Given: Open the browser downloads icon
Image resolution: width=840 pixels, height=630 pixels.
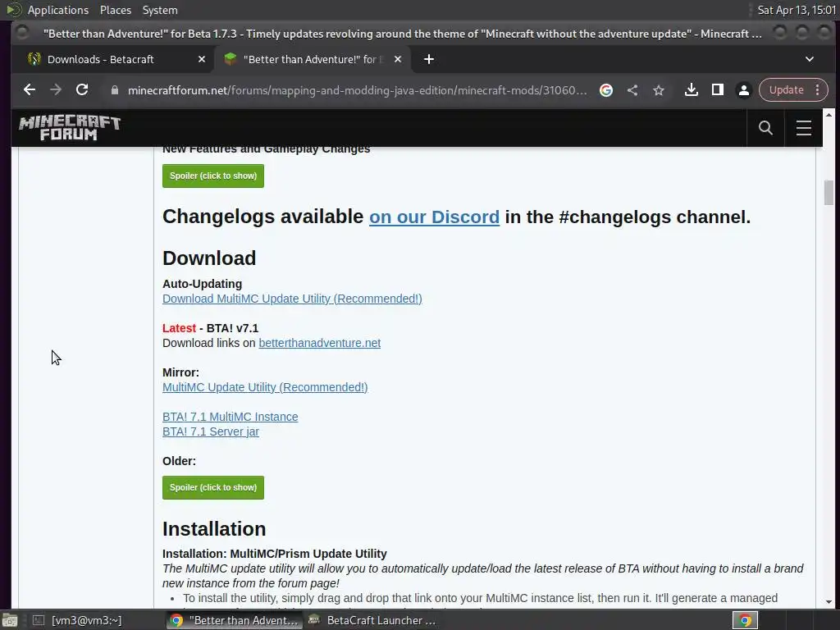Looking at the screenshot, I should (691, 90).
